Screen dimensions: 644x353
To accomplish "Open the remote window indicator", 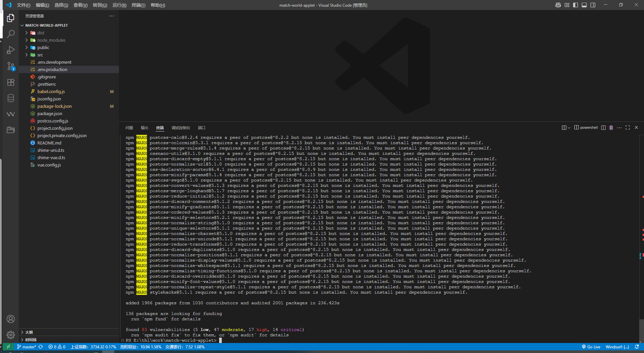I will [x=8, y=347].
